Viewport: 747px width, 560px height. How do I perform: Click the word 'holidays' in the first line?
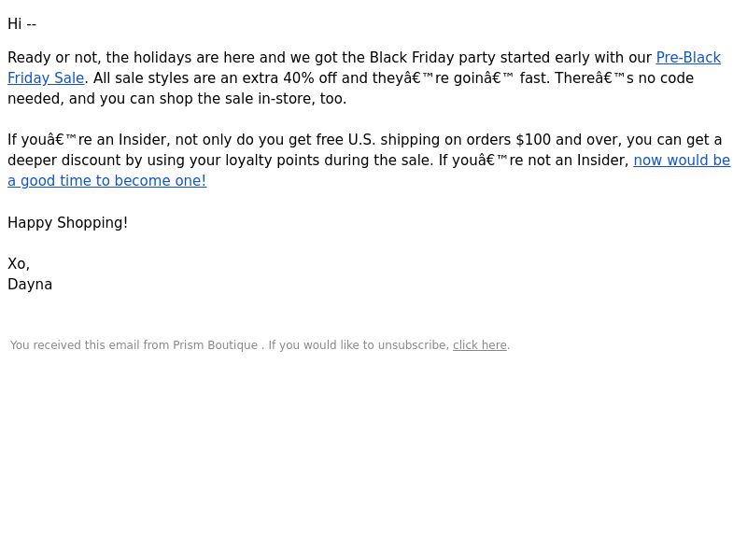coord(162,58)
